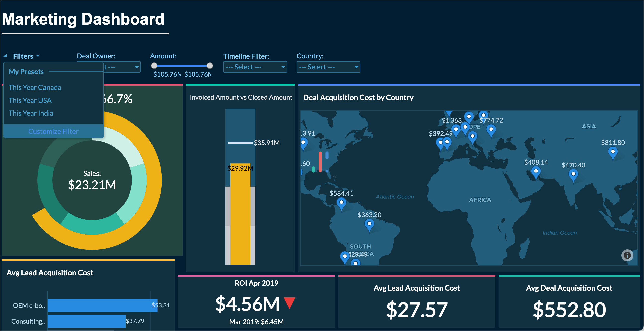
Task: Click the OEM e-bo.. bar in chart
Action: coord(102,305)
